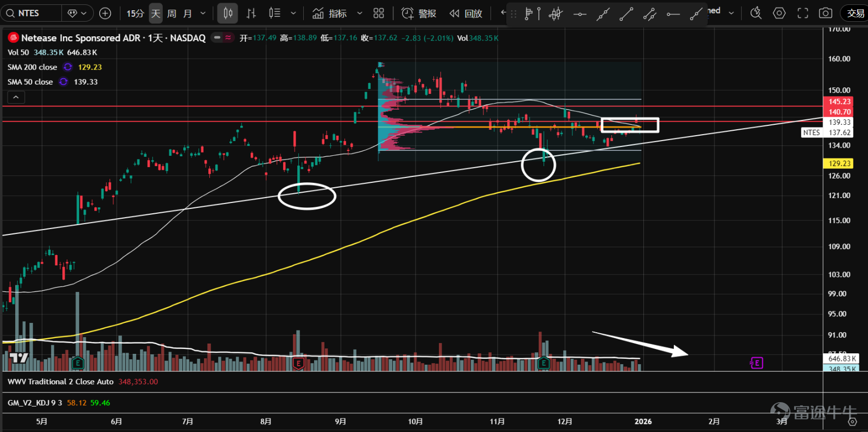Viewport: 868px width, 432px height.
Task: Click the 646.83K volume axis label
Action: coord(842,359)
